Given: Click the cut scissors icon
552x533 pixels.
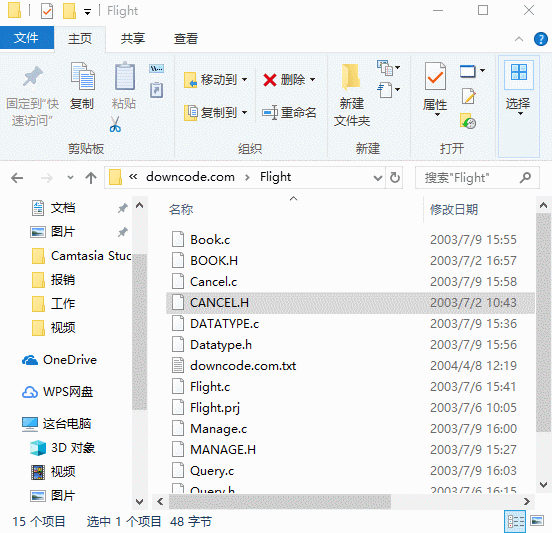Looking at the screenshot, I should (x=115, y=124).
